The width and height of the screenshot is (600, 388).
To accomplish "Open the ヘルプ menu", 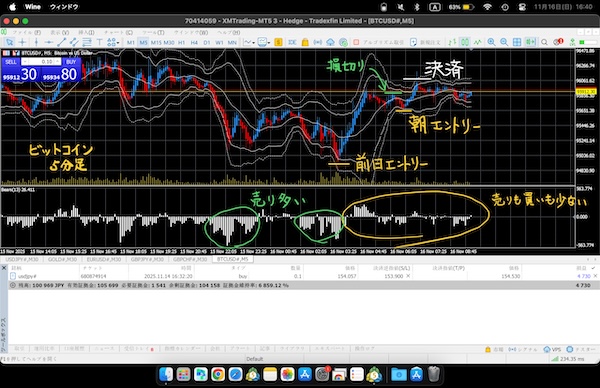I will 228,32.
